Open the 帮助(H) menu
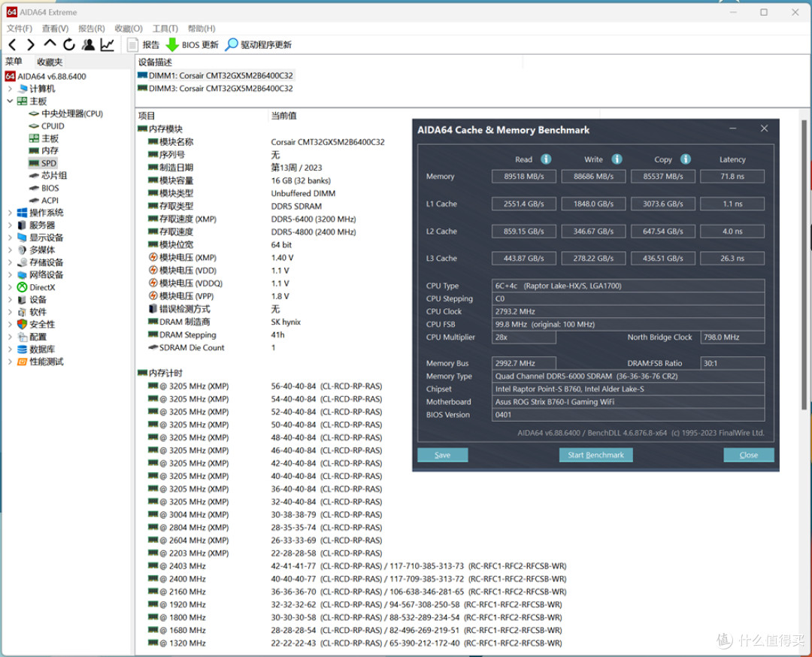This screenshot has height=657, width=812. (201, 29)
